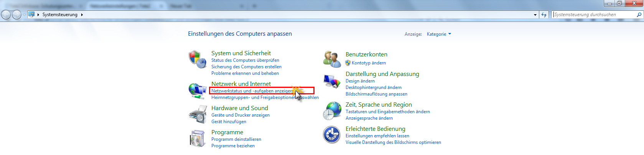Click Tastaturen und Eingabemethoden ändern
Image resolution: width=644 pixels, height=155 pixels.
pyautogui.click(x=388, y=112)
